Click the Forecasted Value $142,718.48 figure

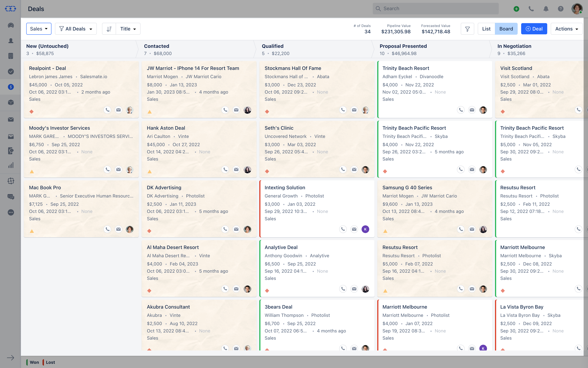[x=436, y=32]
